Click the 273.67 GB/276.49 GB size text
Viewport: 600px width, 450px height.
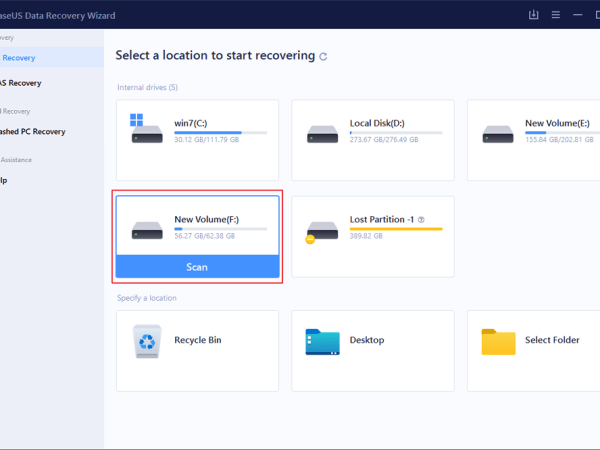coord(384,140)
